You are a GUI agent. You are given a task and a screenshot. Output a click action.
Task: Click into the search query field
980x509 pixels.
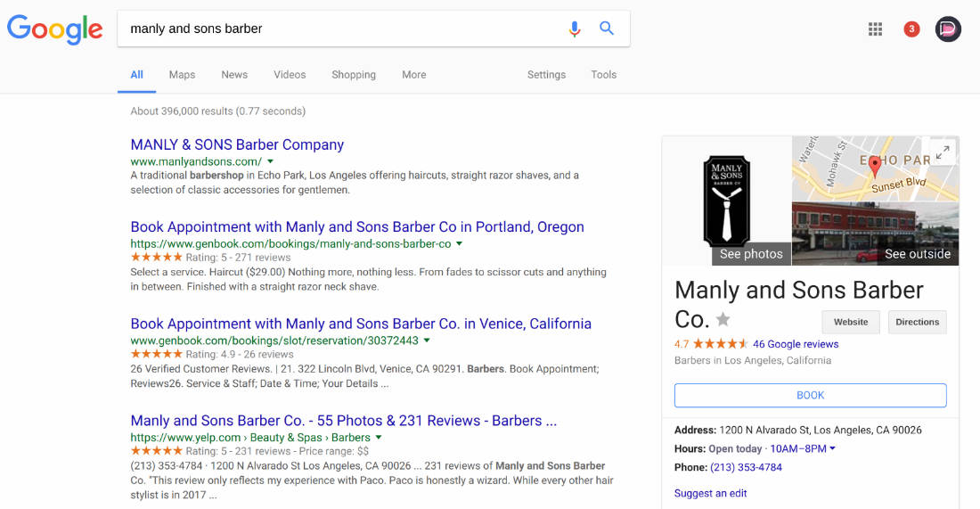pos(339,29)
